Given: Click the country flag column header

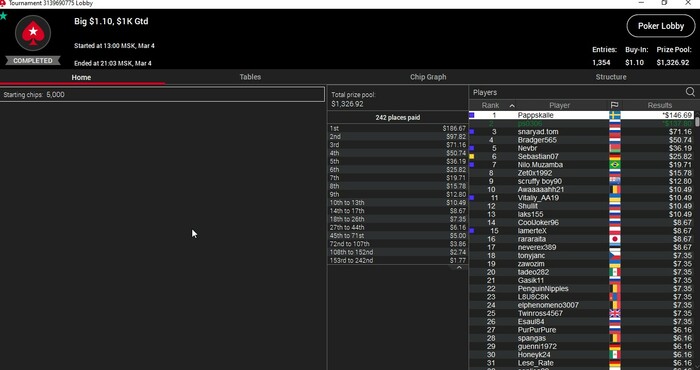Looking at the screenshot, I should click(614, 105).
